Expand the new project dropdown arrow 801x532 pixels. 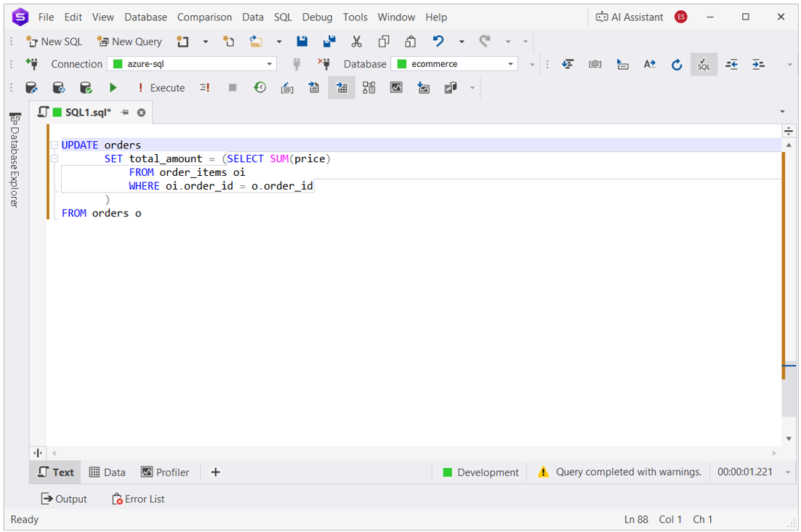[206, 41]
